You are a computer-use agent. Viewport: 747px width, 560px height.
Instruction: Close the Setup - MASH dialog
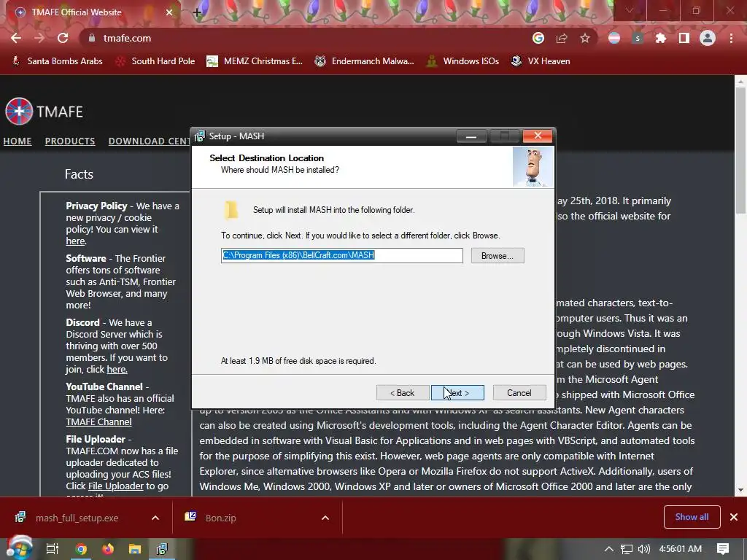point(538,136)
